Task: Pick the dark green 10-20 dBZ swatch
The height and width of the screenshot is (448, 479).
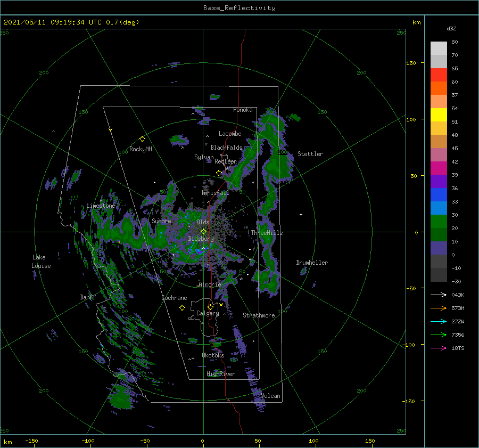Action: click(x=439, y=234)
